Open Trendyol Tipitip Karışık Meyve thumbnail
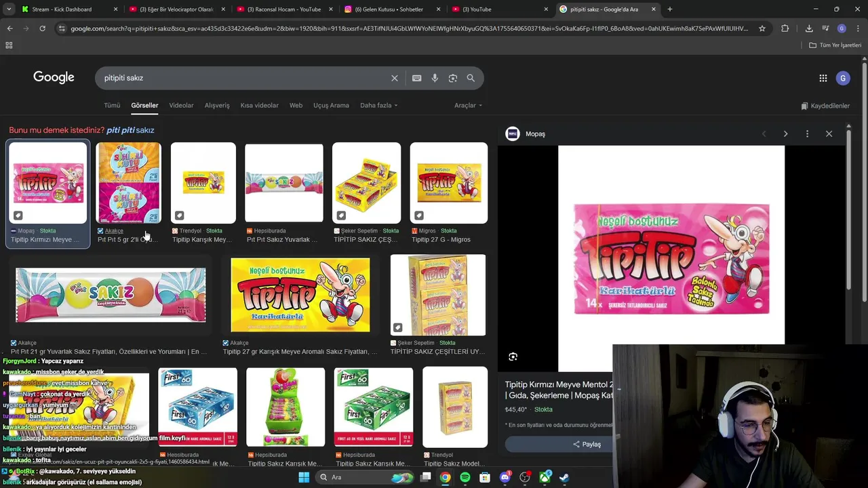The height and width of the screenshot is (488, 868). click(x=203, y=183)
